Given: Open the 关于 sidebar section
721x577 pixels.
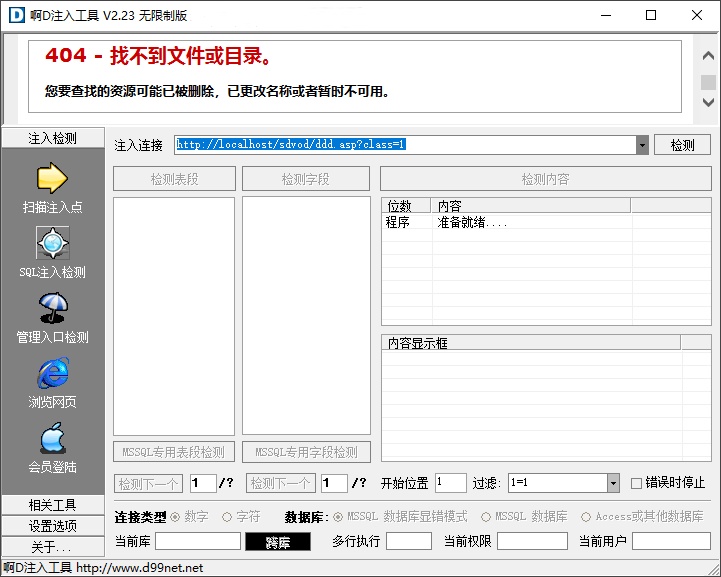Looking at the screenshot, I should 52,547.
